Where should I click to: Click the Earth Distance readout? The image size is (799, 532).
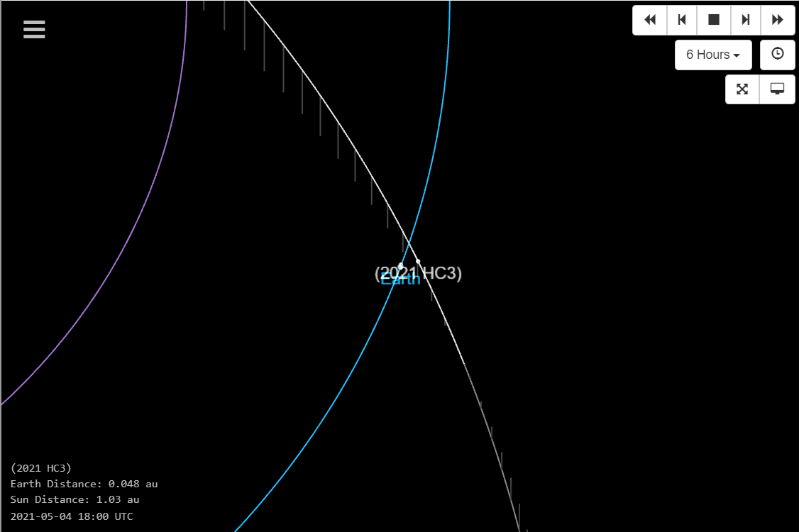(x=84, y=484)
